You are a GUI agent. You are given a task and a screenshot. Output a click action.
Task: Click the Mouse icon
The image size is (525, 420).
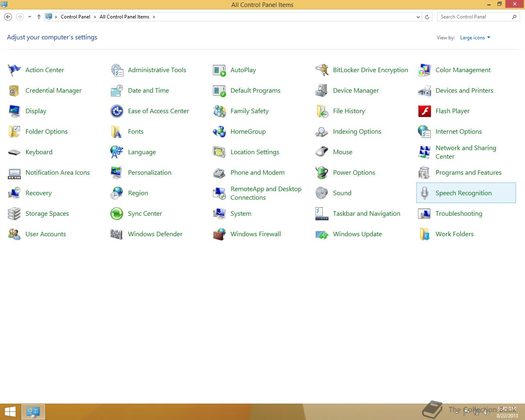[x=322, y=152]
